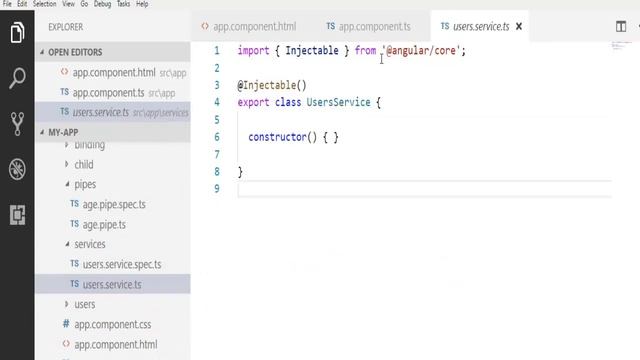The height and width of the screenshot is (360, 640).
Task: Click TS icon next to age.pipe.ts
Action: (74, 224)
